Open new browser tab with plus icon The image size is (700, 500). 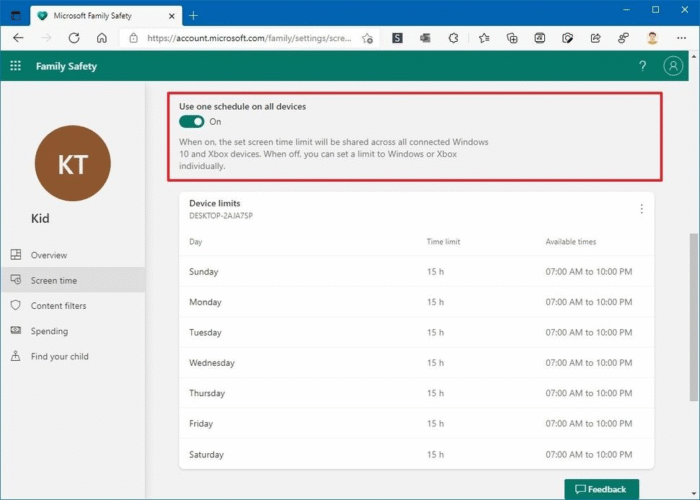coord(194,15)
